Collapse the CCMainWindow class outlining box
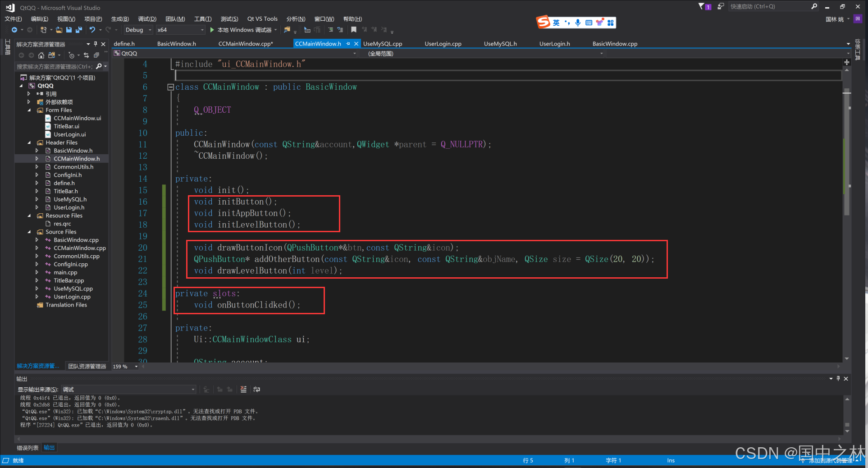868x468 pixels. (171, 87)
